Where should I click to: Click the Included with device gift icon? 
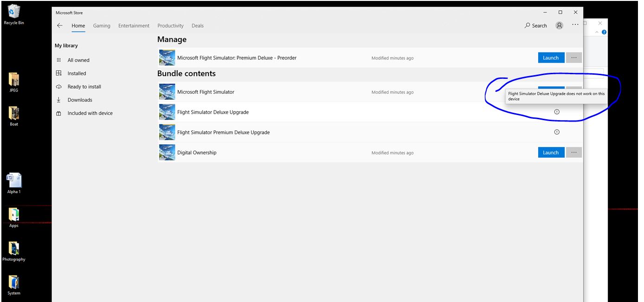pyautogui.click(x=58, y=113)
